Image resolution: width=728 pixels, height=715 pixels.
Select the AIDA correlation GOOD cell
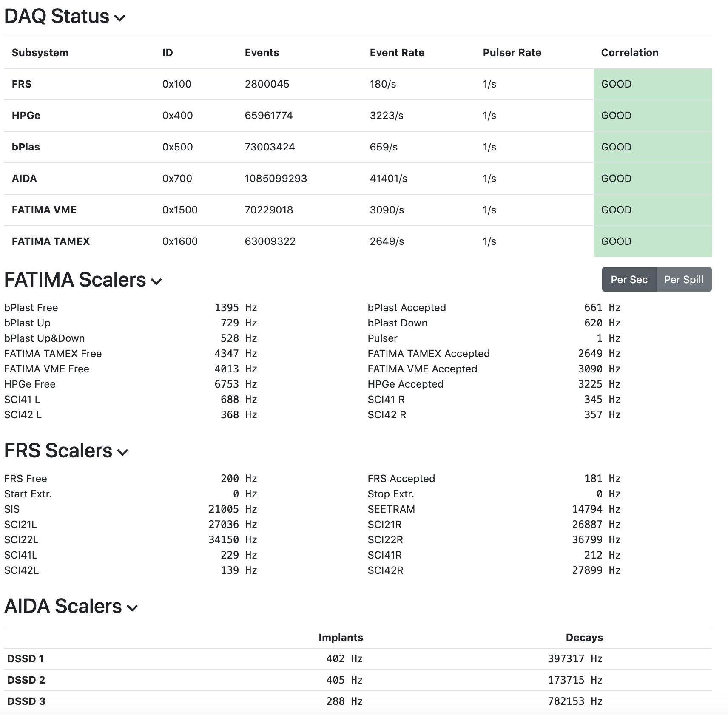click(x=652, y=179)
